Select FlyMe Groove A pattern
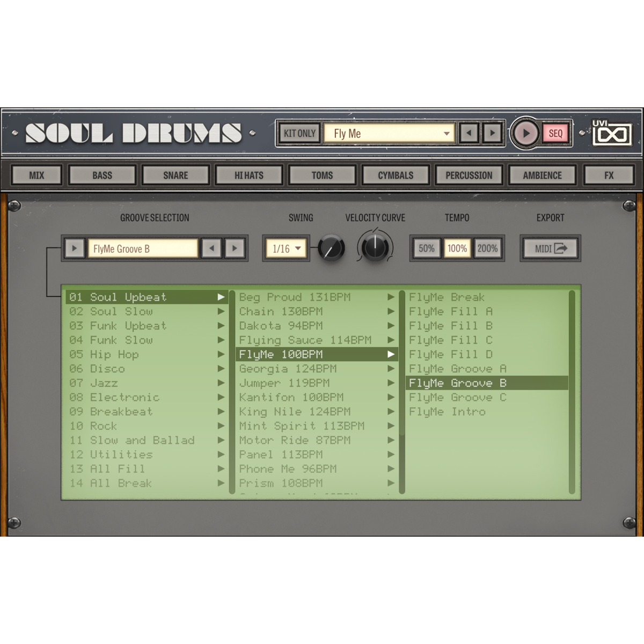The height and width of the screenshot is (644, 644). pos(487,369)
